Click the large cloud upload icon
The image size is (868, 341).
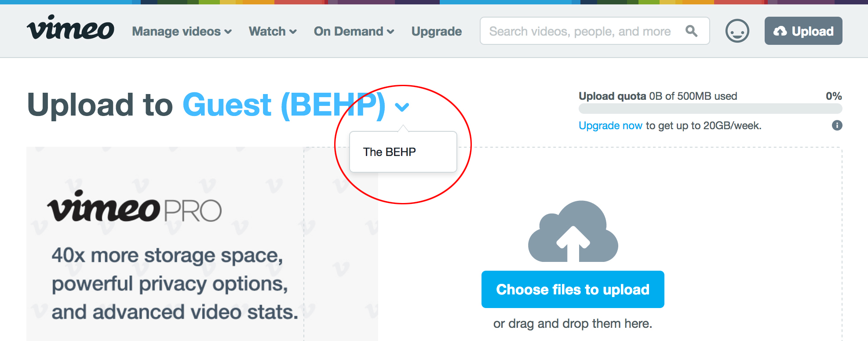tap(573, 232)
